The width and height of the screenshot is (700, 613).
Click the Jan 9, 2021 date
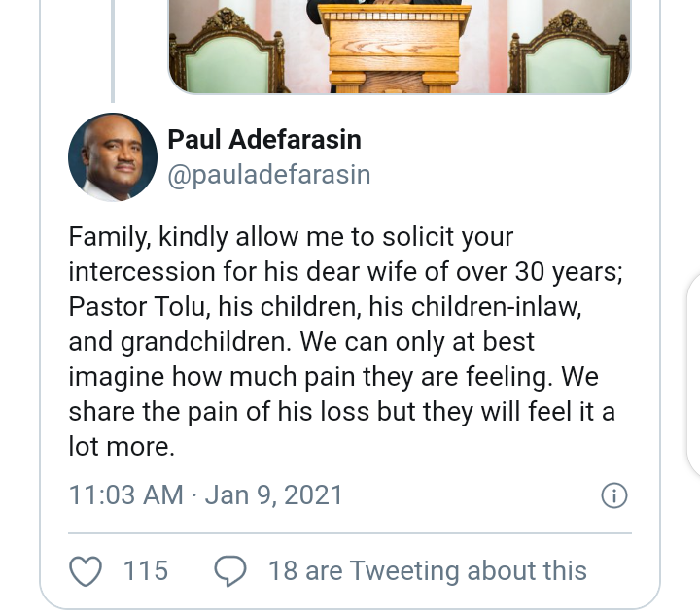(x=272, y=495)
